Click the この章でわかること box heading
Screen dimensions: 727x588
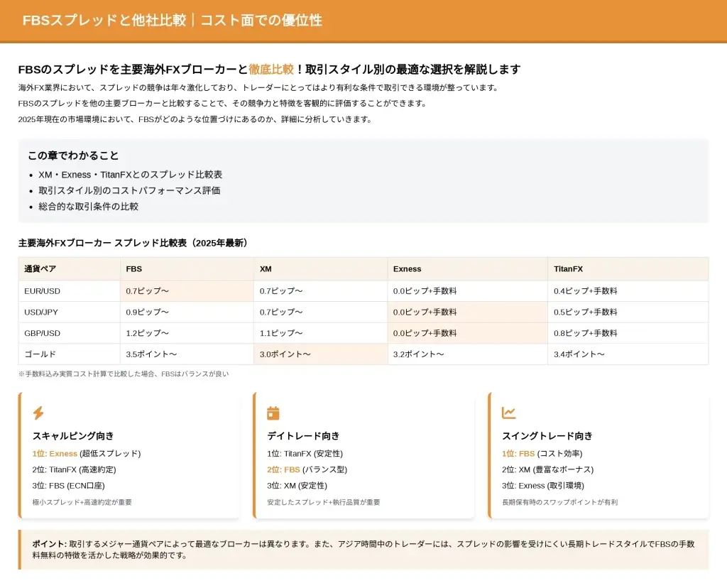pyautogui.click(x=73, y=156)
